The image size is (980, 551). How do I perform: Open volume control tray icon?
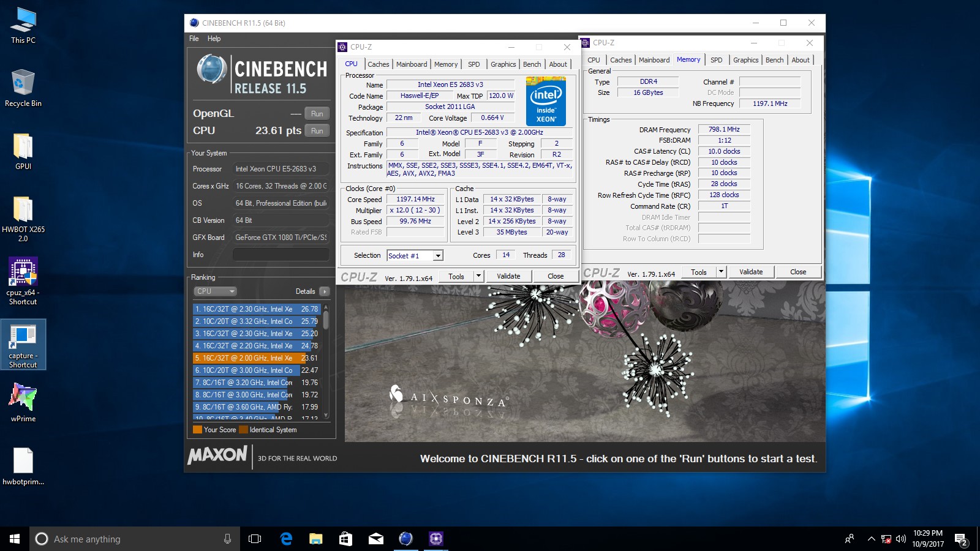tap(901, 539)
